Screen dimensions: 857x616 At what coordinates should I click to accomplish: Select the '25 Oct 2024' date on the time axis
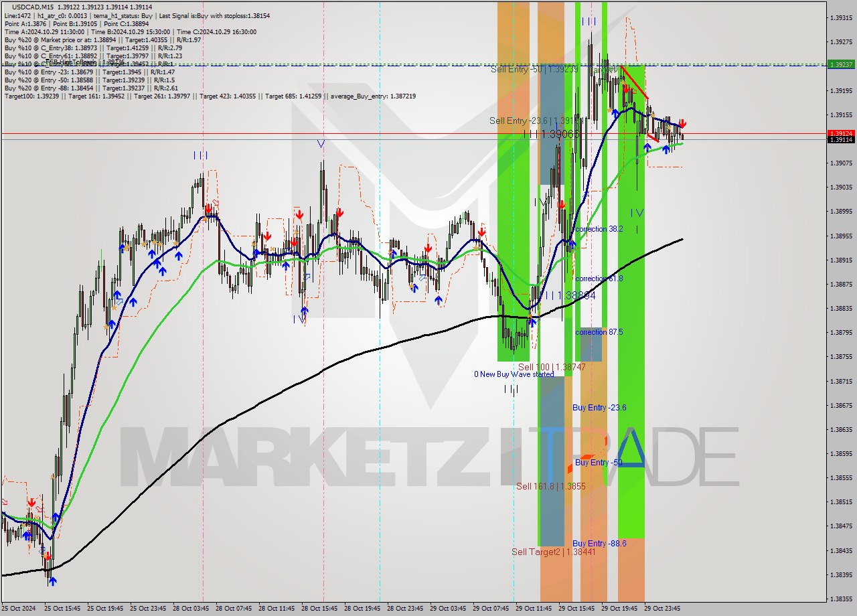click(19, 609)
